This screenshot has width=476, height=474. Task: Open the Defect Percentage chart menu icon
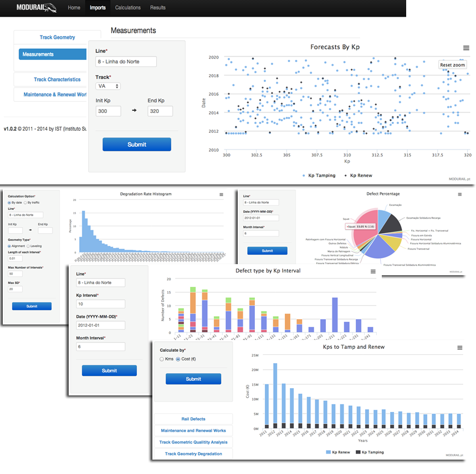point(459,195)
